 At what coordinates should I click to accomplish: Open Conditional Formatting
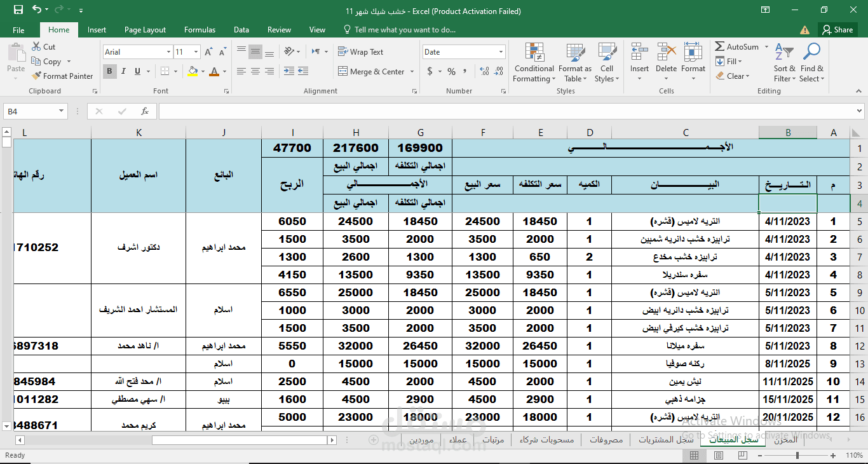tap(534, 62)
